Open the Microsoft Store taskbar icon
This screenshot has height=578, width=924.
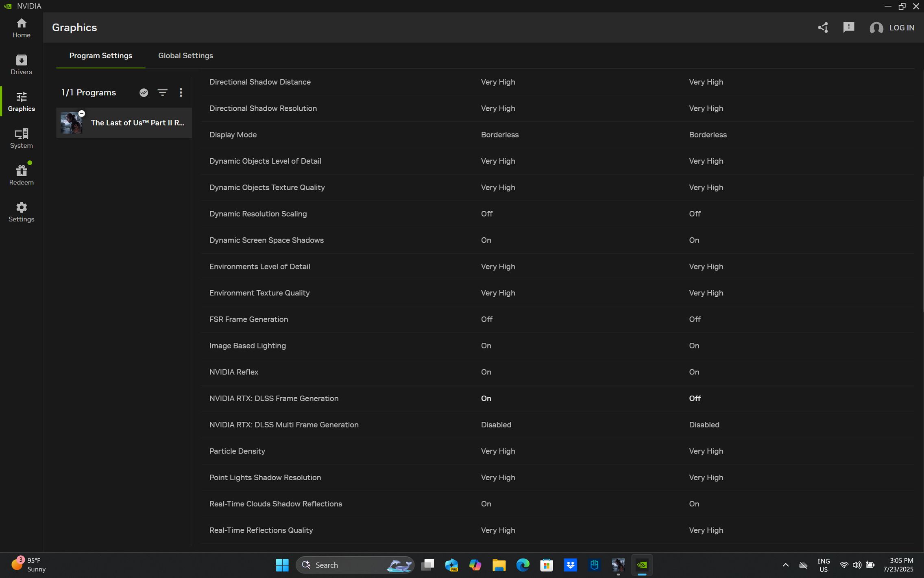coord(547,565)
